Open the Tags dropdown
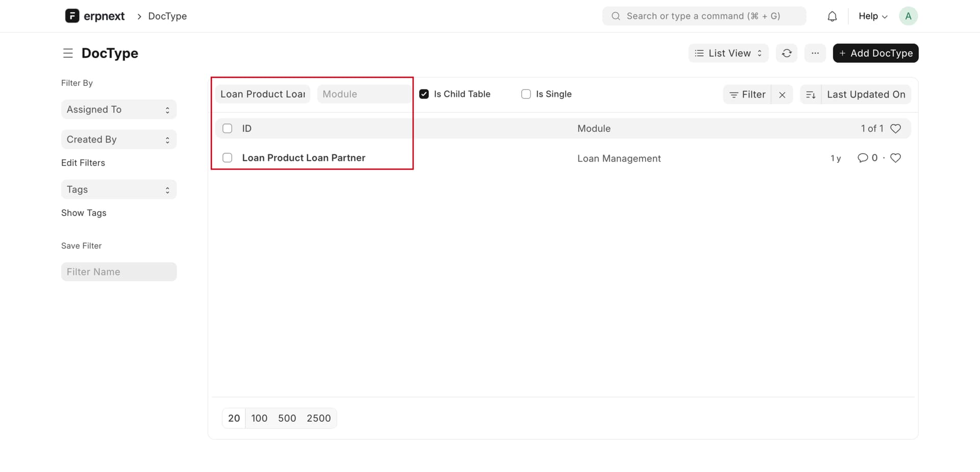The width and height of the screenshot is (980, 472). pos(118,190)
